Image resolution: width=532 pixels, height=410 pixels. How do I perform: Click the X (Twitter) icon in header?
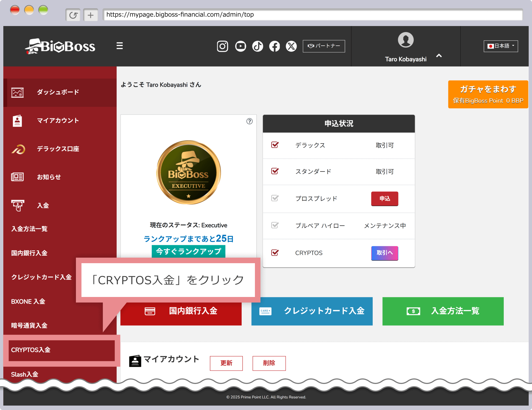pos(291,46)
